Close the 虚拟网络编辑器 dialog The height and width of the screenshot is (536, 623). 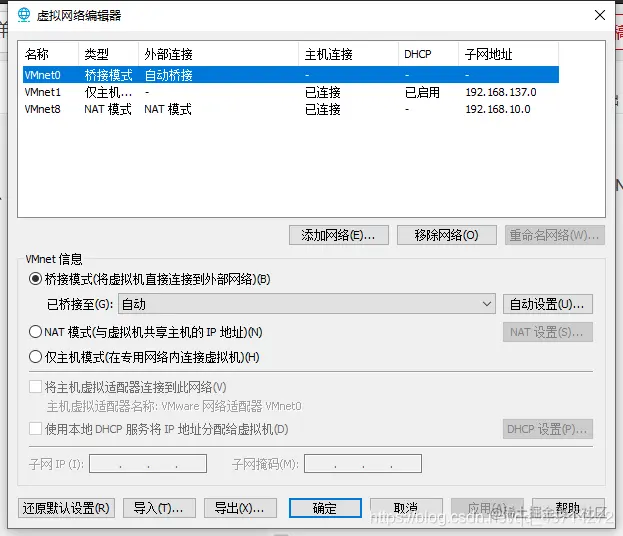(x=600, y=15)
